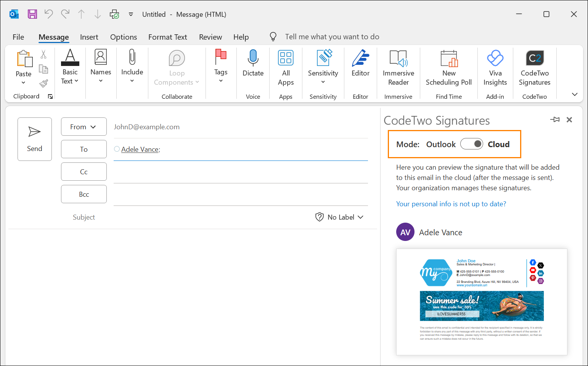
Task: Switch to the Insert tab
Action: tap(89, 37)
